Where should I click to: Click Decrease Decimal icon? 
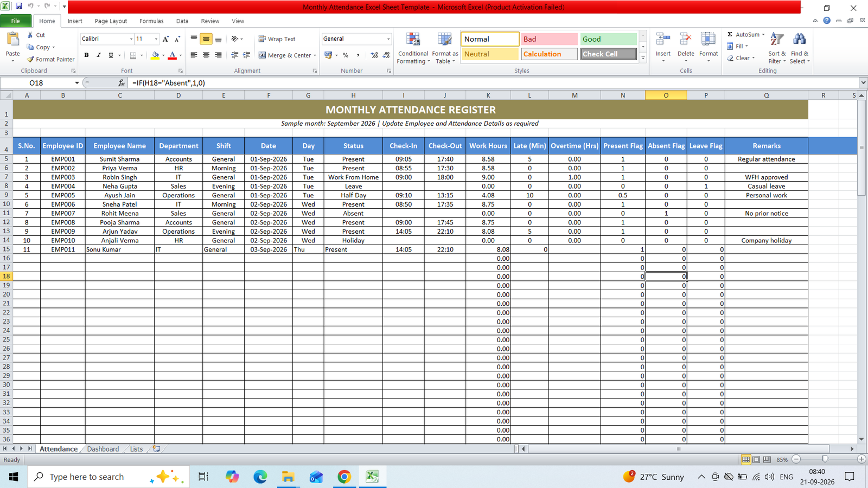pos(386,55)
